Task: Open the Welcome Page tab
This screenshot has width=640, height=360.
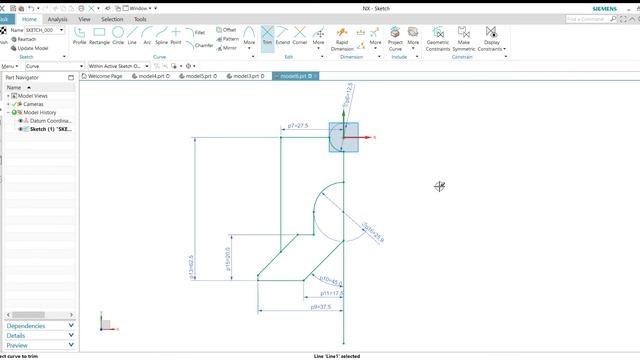Action: [102, 76]
